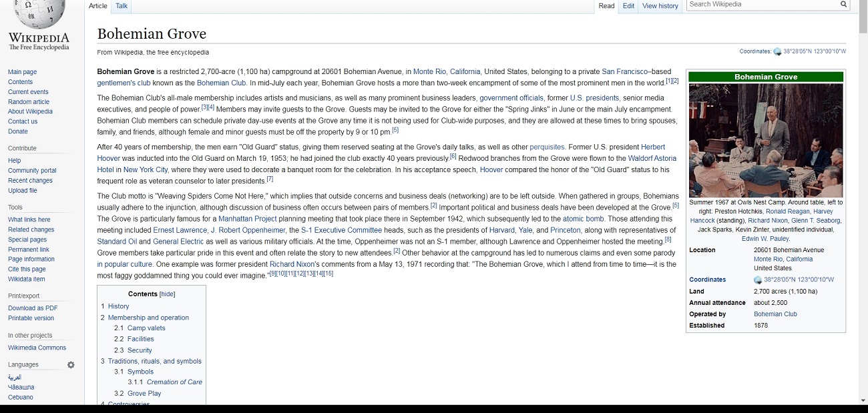Jump to the Cremation of Care section
868x413 pixels.
pyautogui.click(x=174, y=382)
